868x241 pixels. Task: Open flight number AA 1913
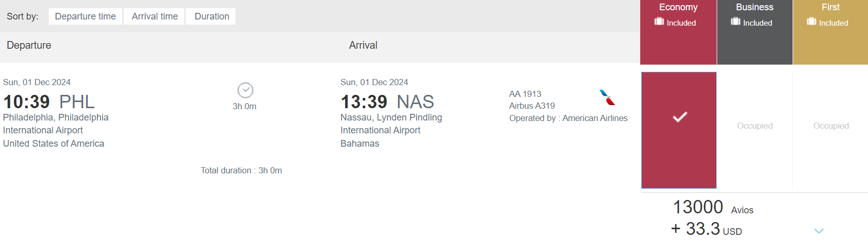click(525, 94)
